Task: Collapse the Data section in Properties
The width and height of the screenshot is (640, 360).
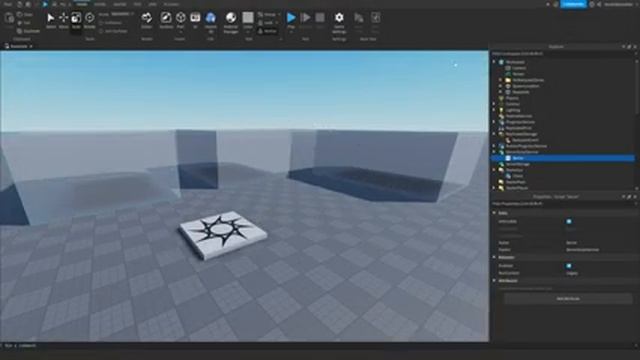Action: (x=494, y=213)
